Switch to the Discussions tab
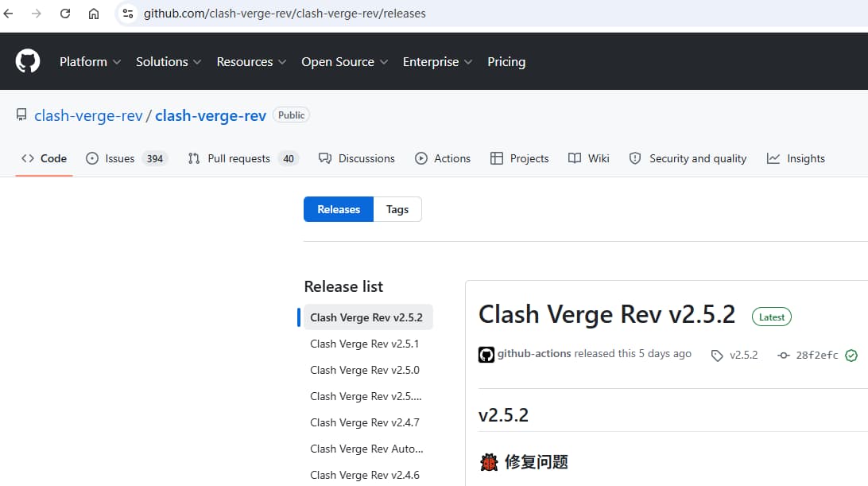This screenshot has width=868, height=486. [356, 158]
